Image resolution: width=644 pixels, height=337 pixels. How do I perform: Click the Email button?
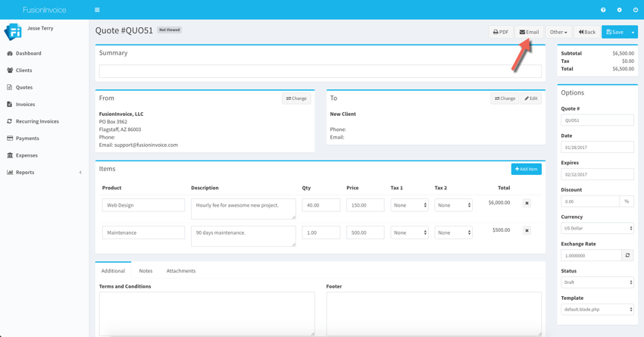coord(530,32)
